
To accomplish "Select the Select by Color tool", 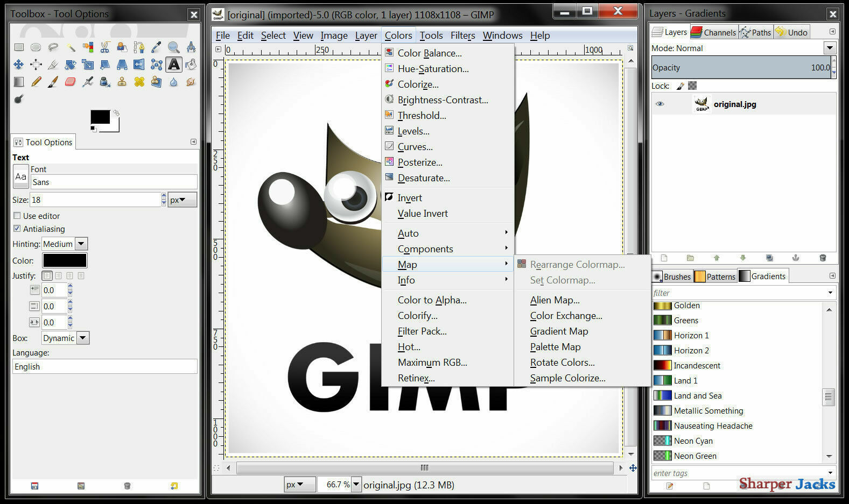I will point(88,47).
